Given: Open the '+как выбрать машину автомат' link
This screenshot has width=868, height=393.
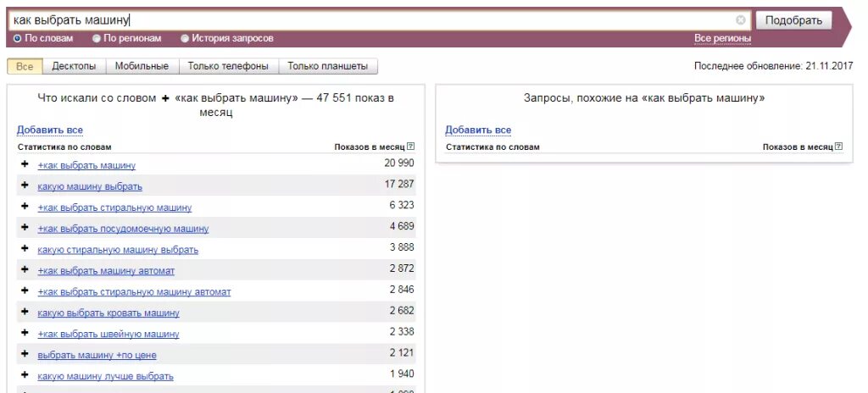Looking at the screenshot, I should pos(106,271).
